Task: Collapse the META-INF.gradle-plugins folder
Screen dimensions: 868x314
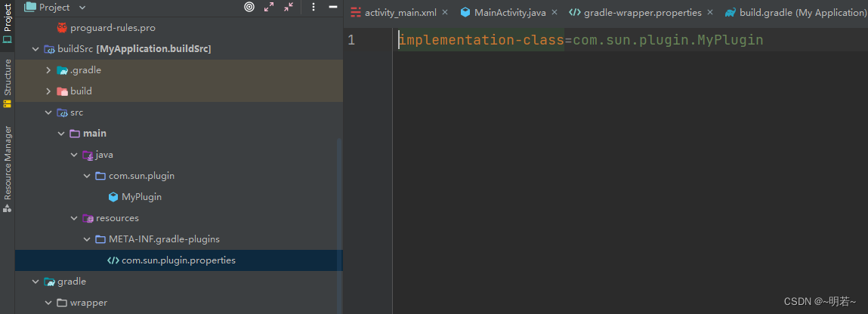Action: [87, 239]
